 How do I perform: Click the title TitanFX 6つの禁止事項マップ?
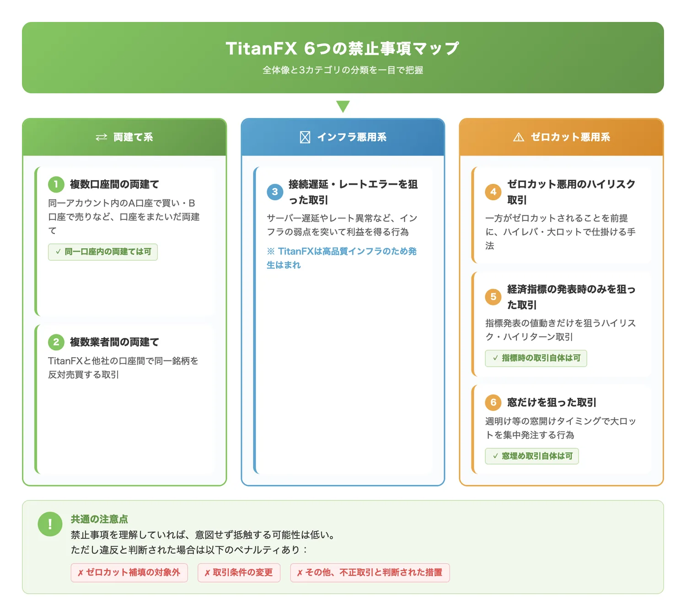point(343,48)
